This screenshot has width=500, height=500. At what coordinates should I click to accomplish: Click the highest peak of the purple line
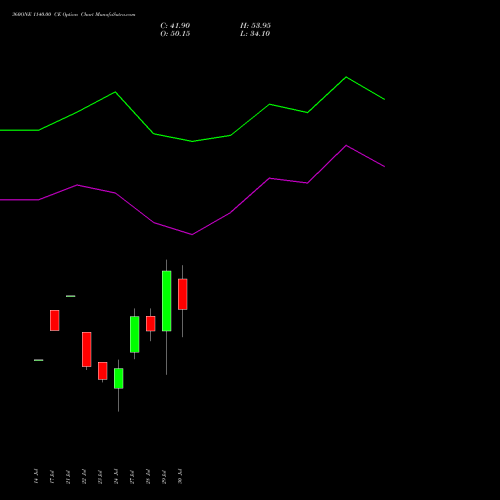tap(346, 145)
